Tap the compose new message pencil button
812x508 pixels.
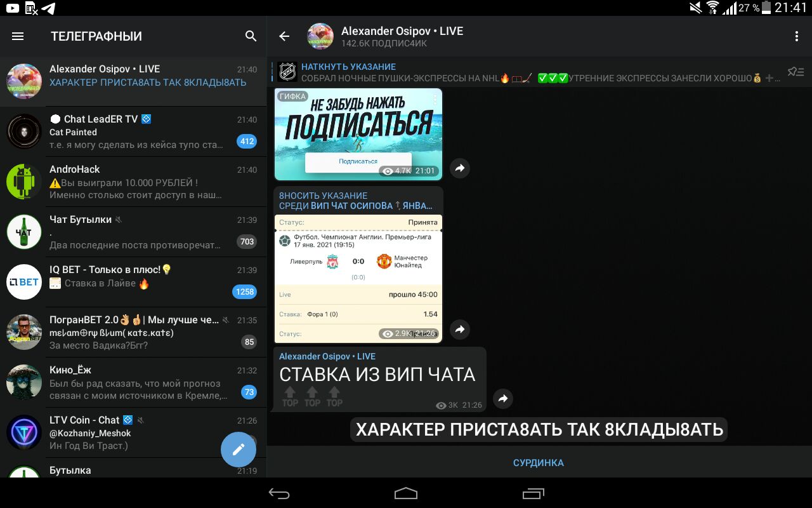239,450
